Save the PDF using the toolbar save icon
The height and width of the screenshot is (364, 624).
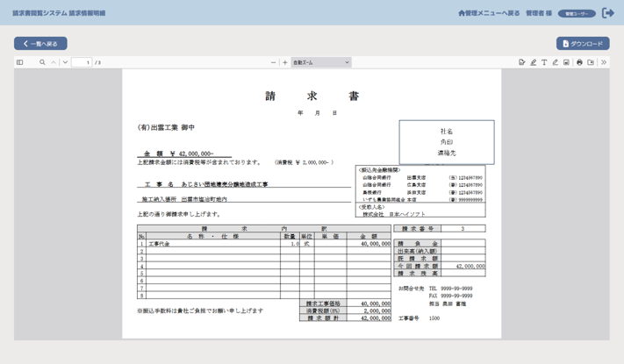tap(591, 62)
